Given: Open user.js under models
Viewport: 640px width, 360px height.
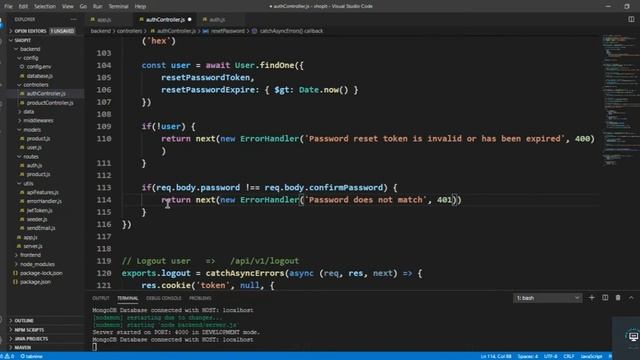Looking at the screenshot, I should click(34, 147).
